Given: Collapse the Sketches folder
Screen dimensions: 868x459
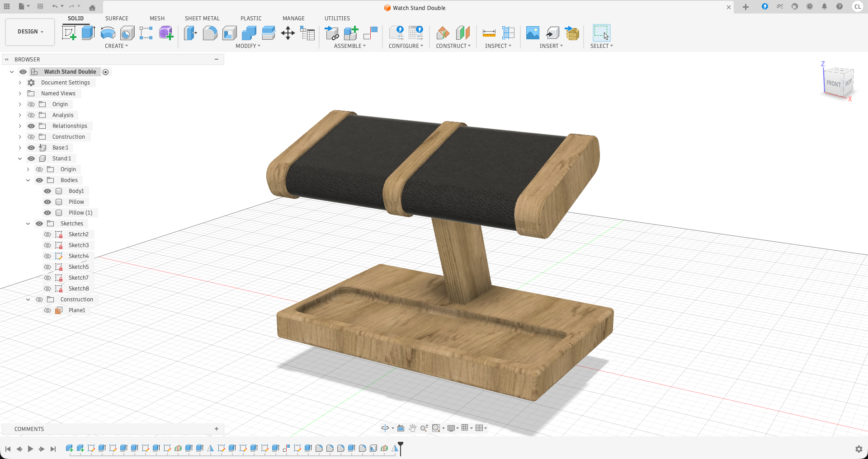Looking at the screenshot, I should click(28, 224).
